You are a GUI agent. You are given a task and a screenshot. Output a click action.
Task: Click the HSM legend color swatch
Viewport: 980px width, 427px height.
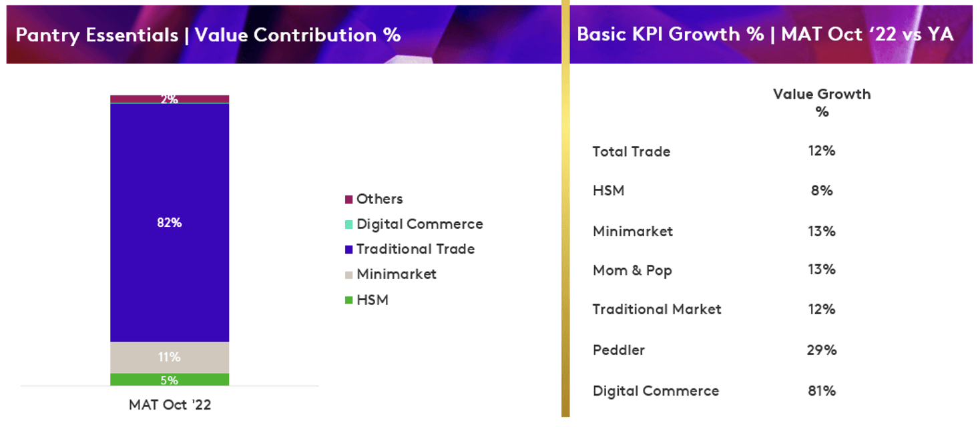click(x=348, y=300)
